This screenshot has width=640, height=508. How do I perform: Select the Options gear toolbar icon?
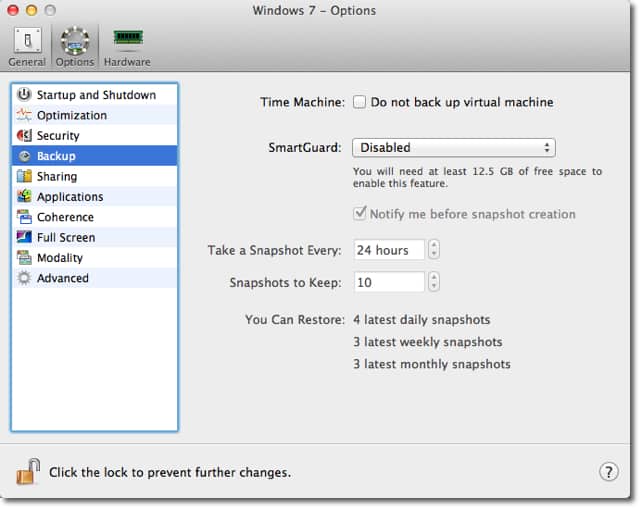coord(75,40)
